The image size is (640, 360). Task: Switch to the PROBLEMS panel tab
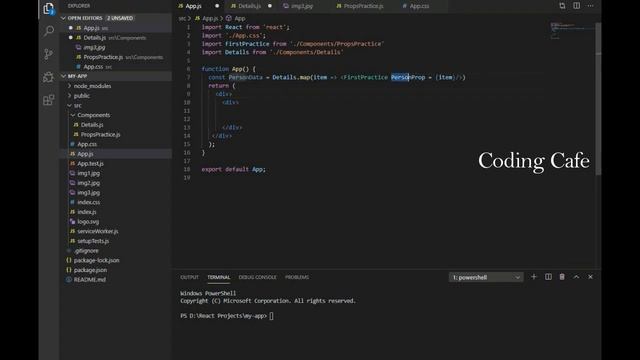[297, 277]
